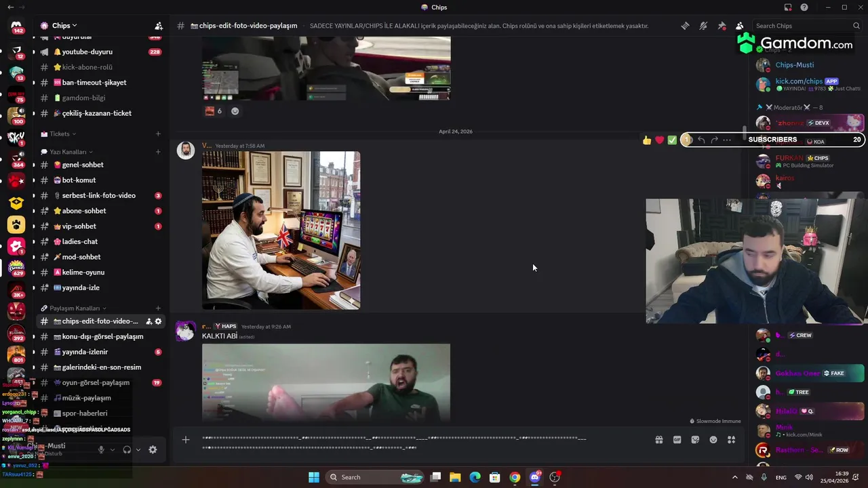The width and height of the screenshot is (868, 488).
Task: Open the Threads icon in channel header
Action: [685, 26]
